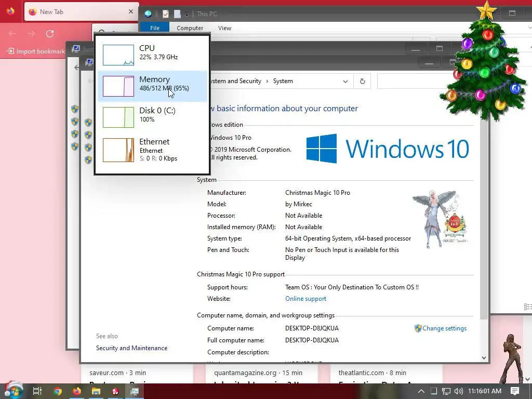Image resolution: width=532 pixels, height=399 pixels.
Task: Select Disk 0 (C:) in the performance summary
Action: pos(152,117)
